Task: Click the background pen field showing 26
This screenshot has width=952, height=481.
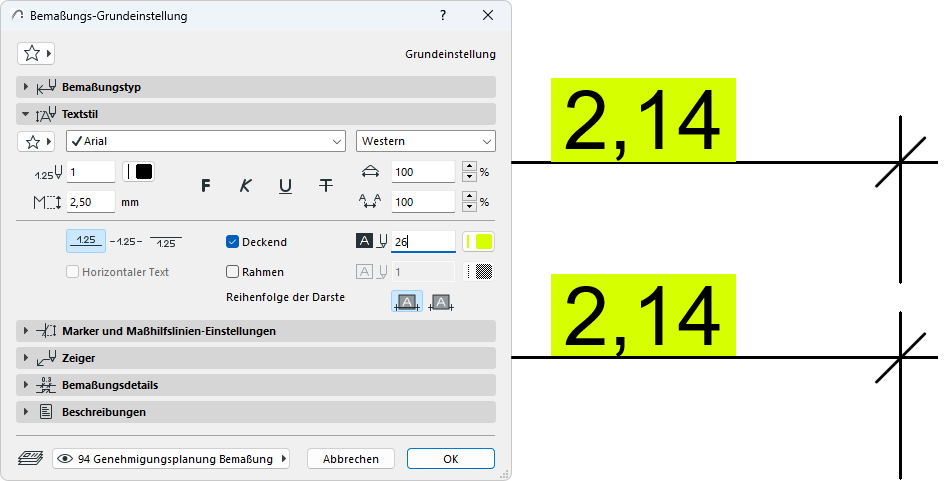Action: [x=423, y=242]
